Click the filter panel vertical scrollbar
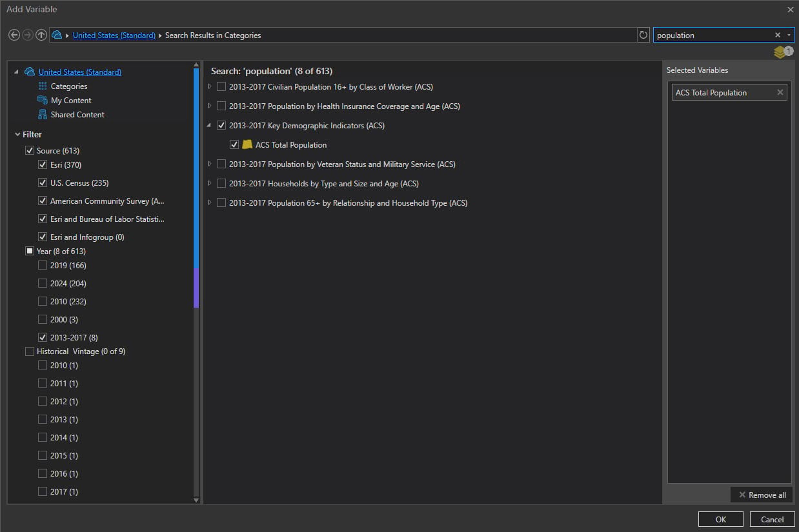 [196, 193]
